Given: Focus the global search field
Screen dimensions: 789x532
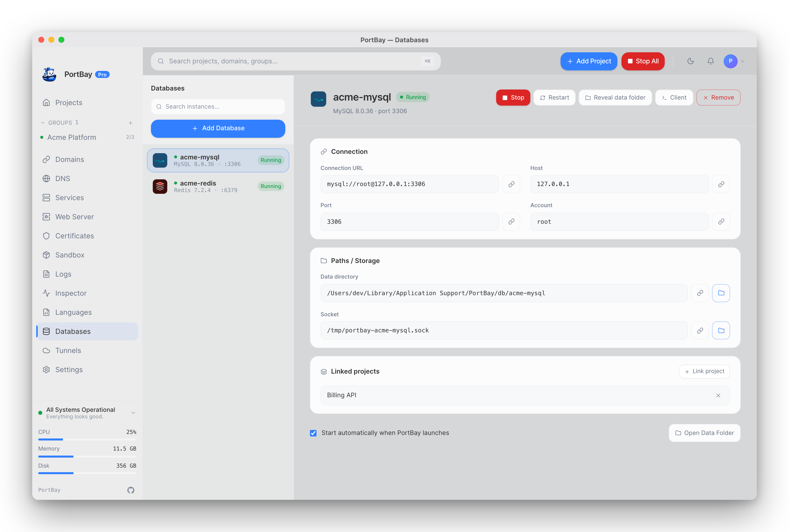Looking at the screenshot, I should 296,61.
